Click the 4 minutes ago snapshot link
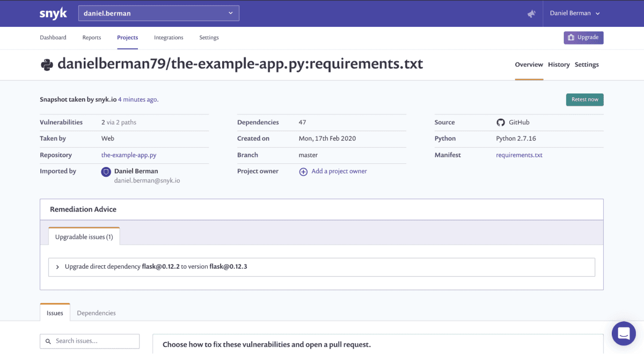Screen dimensions: 644x354 click(138, 99)
